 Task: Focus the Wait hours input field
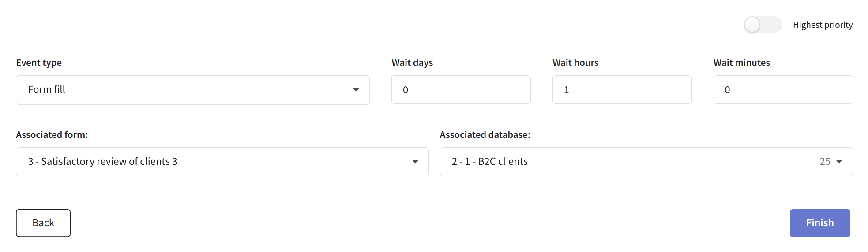[x=622, y=90]
